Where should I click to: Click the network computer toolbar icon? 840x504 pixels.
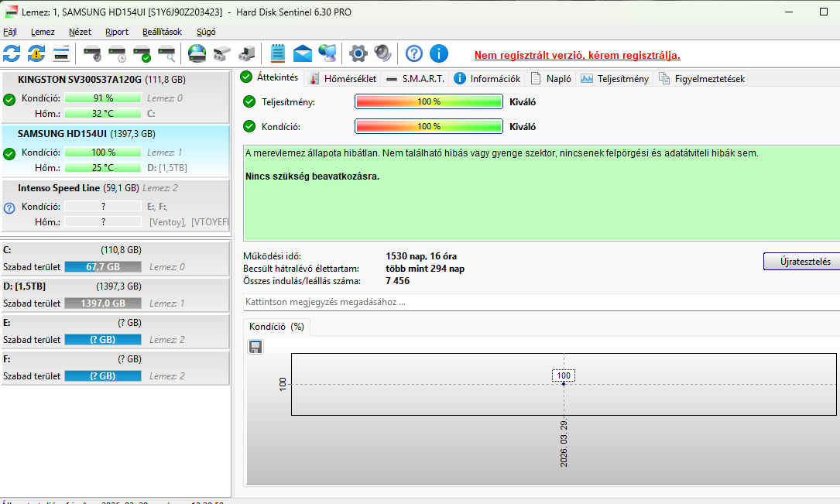[247, 53]
